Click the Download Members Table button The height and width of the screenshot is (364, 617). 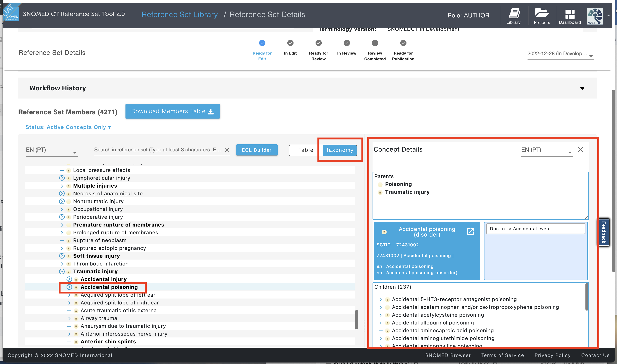point(172,111)
